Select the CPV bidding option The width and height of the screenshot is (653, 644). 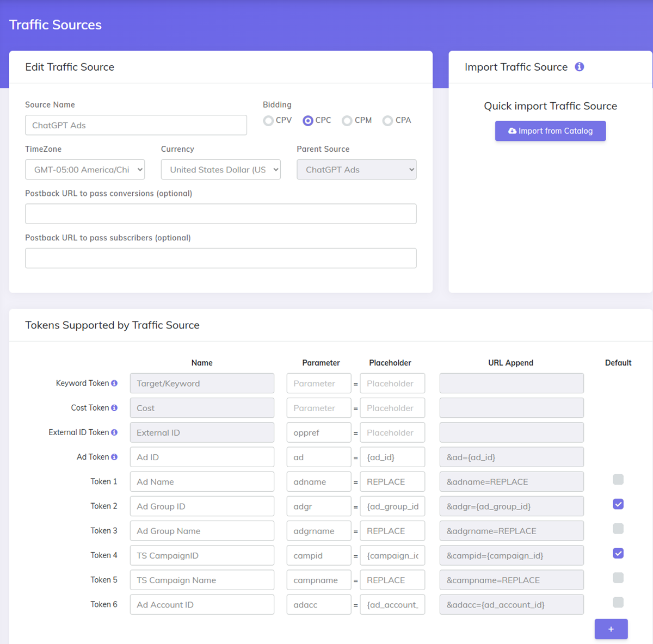click(268, 121)
